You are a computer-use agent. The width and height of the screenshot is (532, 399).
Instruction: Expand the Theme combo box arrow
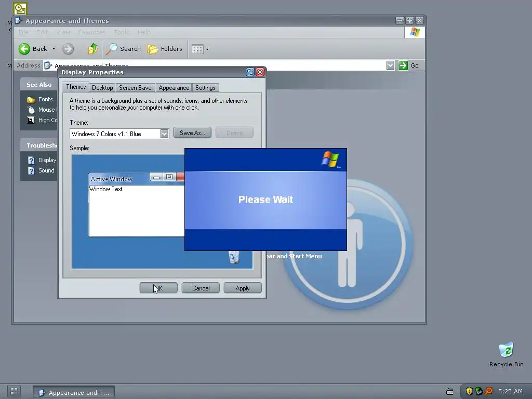164,134
